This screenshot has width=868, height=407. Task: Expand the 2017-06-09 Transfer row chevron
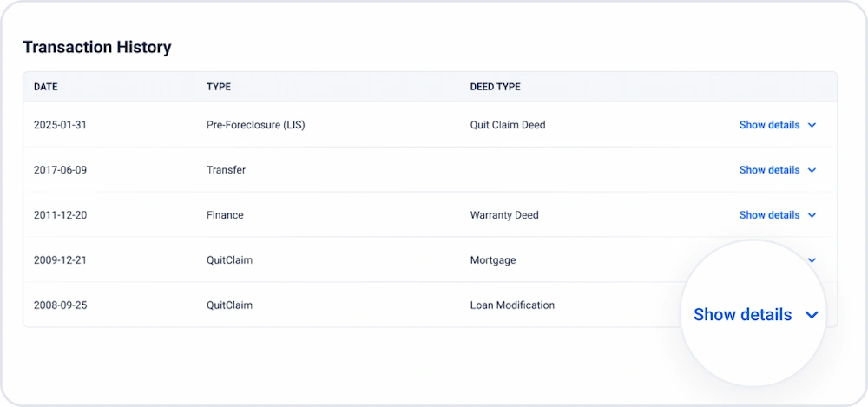[812, 170]
